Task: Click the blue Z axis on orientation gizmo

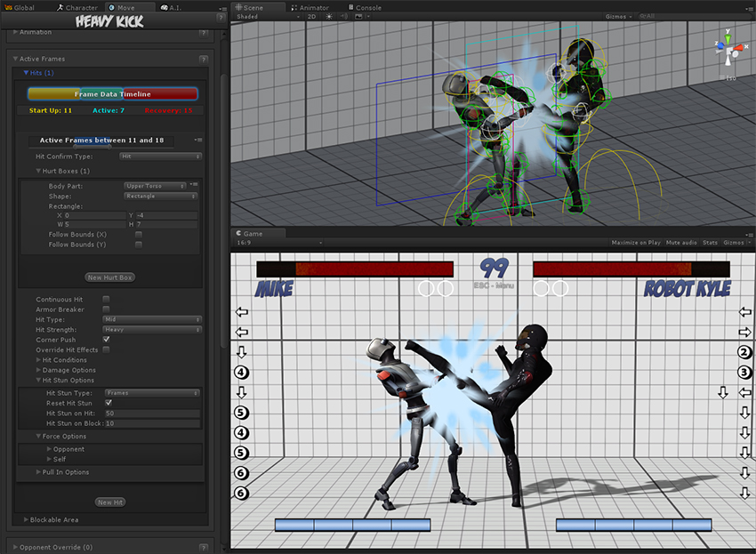Action: click(x=720, y=45)
